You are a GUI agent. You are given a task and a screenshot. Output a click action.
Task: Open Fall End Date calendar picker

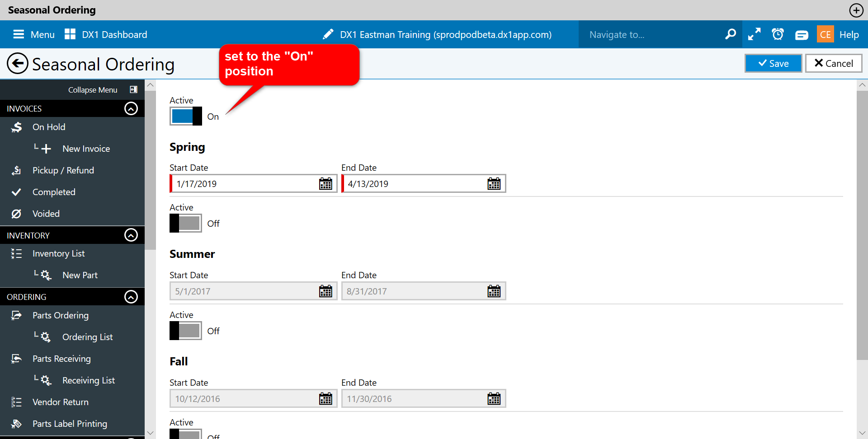pyautogui.click(x=494, y=399)
